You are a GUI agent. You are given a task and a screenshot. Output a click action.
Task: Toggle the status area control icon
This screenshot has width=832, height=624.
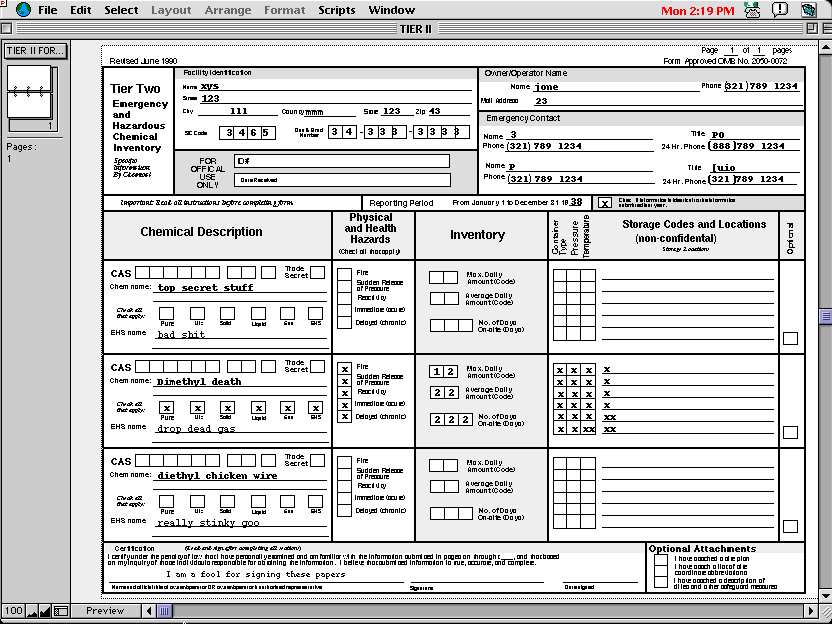pyautogui.click(x=61, y=611)
